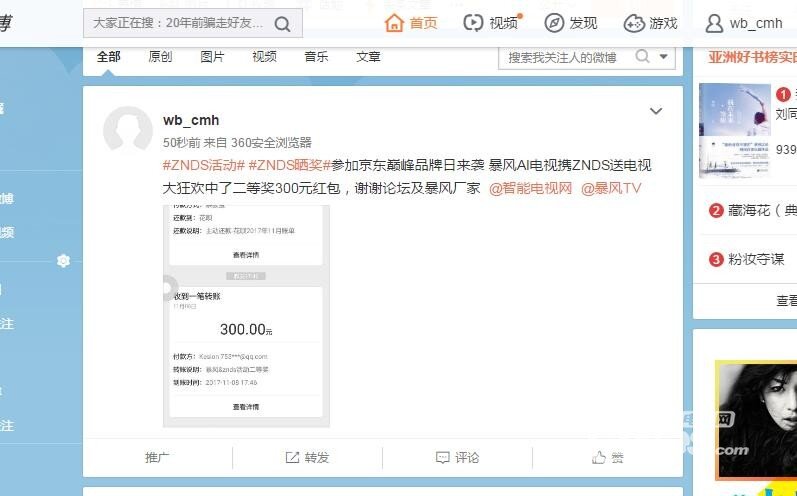Viewport: 797px width, 496px height.
Task: Open the 视频 video icon
Action: [x=474, y=23]
